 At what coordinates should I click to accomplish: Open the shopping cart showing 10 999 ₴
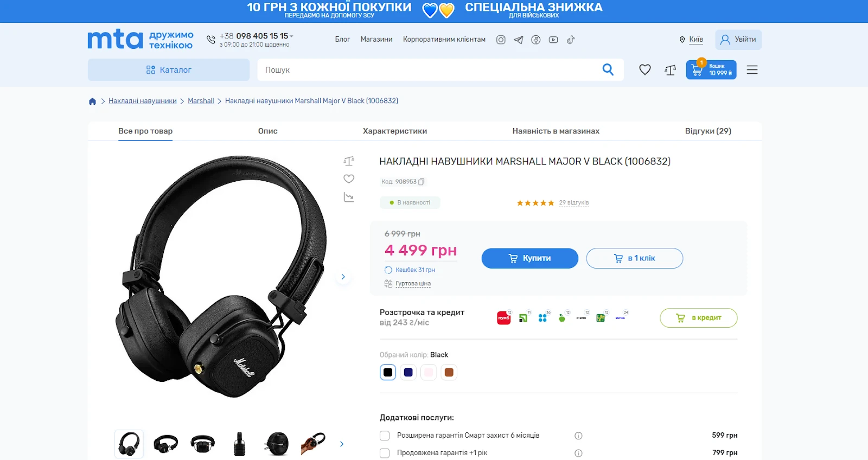point(711,69)
